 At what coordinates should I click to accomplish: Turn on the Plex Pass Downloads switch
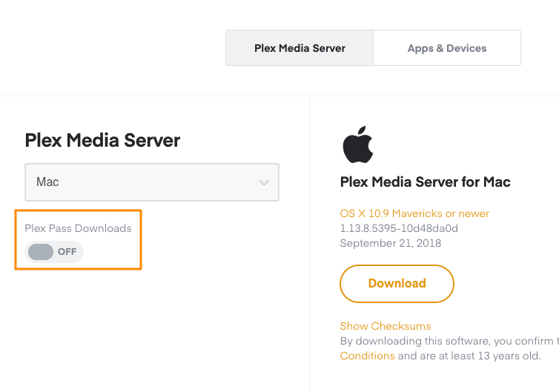click(x=54, y=252)
